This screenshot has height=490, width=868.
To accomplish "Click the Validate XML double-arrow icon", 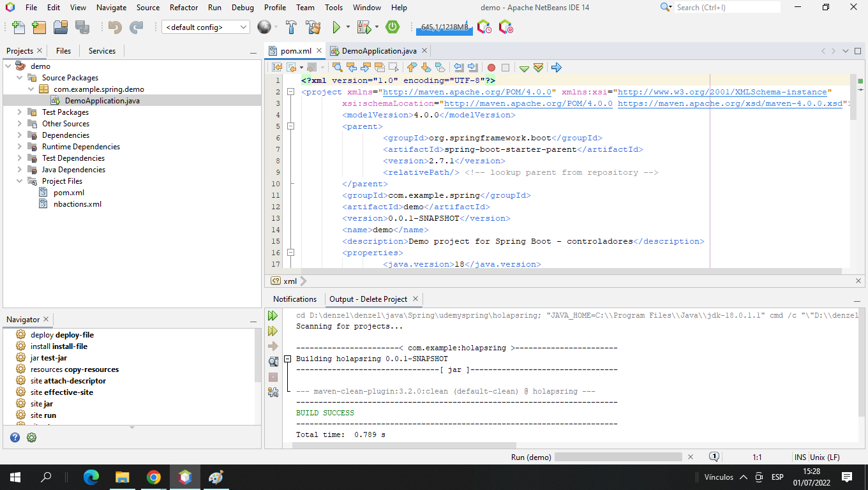I will point(538,67).
